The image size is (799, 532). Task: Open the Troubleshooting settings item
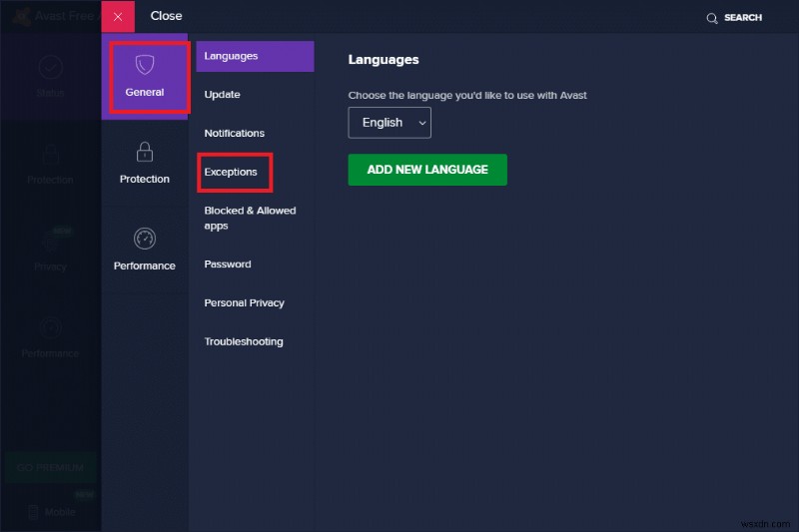244,341
